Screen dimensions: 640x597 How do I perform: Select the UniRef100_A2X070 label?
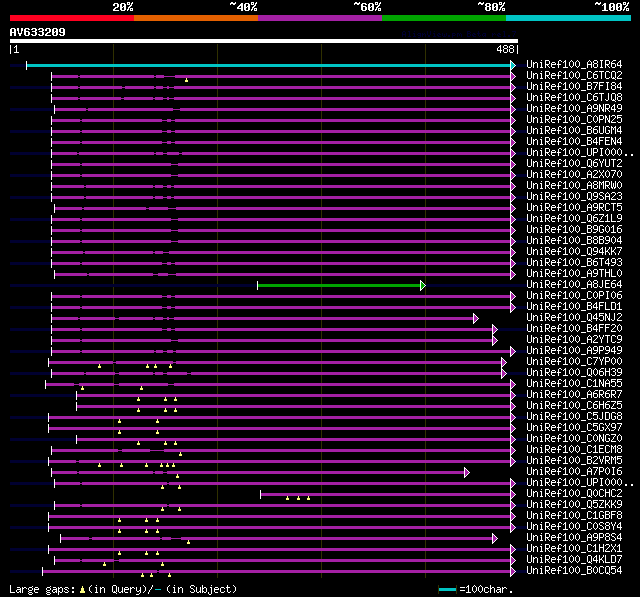tap(574, 175)
